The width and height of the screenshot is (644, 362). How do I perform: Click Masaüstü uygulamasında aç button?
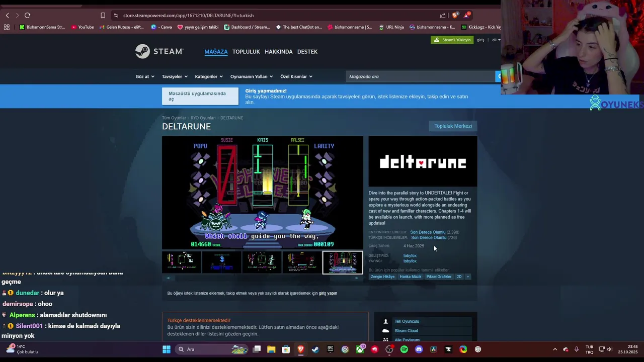[200, 96]
